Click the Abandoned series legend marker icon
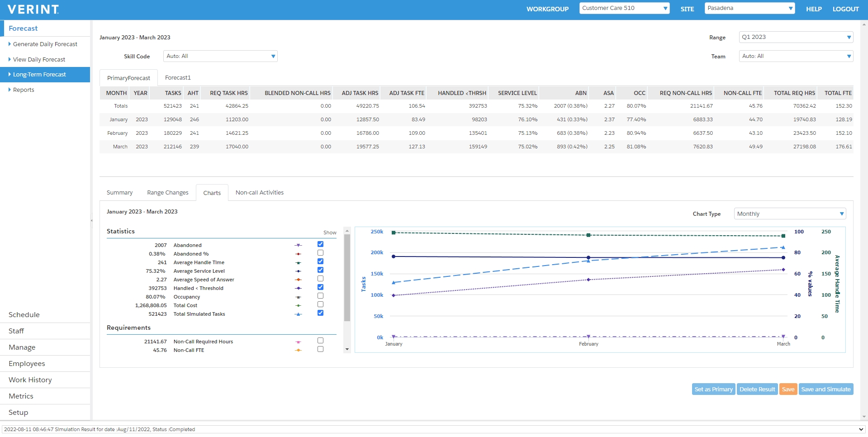Screen dimensions: 868x437 298,245
